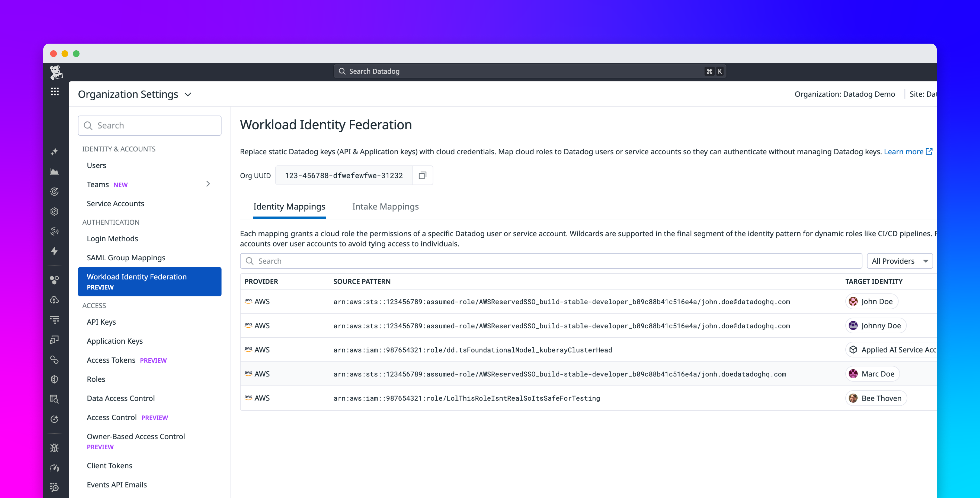Click the external link icon after Learn more
980x498 pixels.
[929, 151]
